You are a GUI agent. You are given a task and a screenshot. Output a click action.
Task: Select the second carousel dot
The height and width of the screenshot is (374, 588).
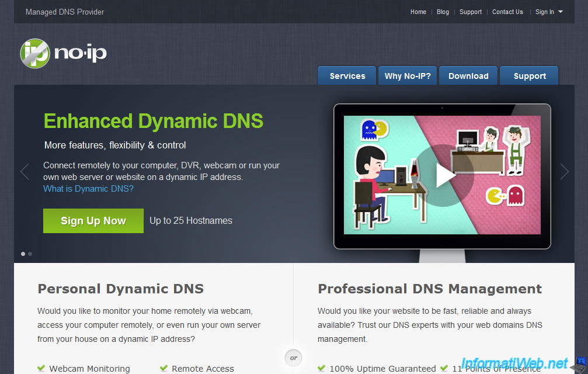[30, 254]
